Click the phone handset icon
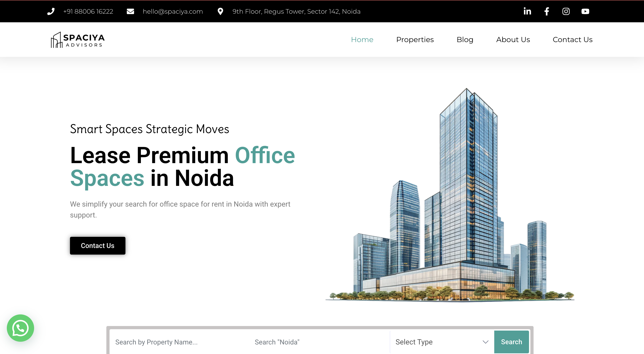The height and width of the screenshot is (354, 644). tap(51, 11)
